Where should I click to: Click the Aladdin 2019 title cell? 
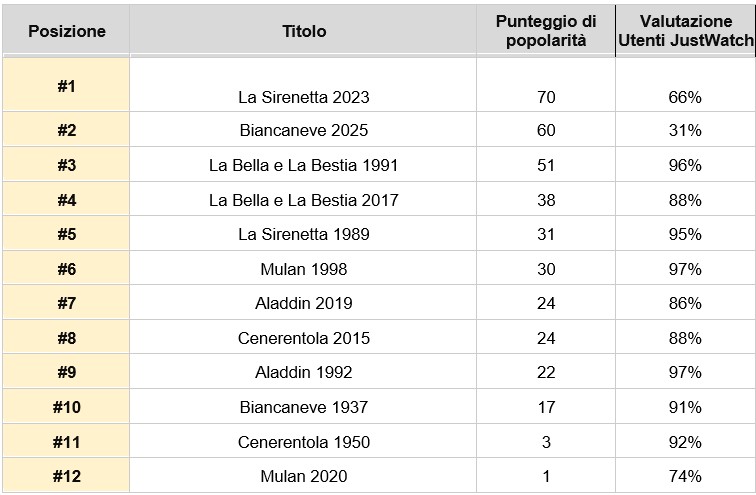coord(303,303)
